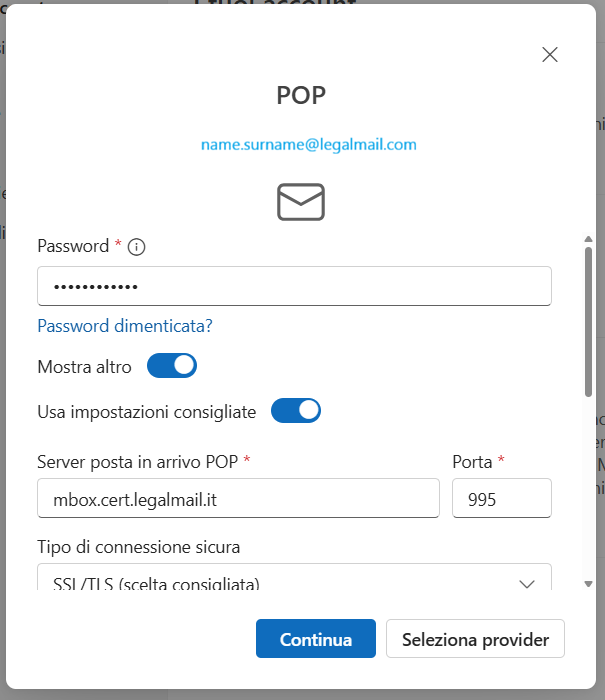Click the dialog's vertical scrollbar
Viewport: 605px width, 700px height.
[x=587, y=320]
